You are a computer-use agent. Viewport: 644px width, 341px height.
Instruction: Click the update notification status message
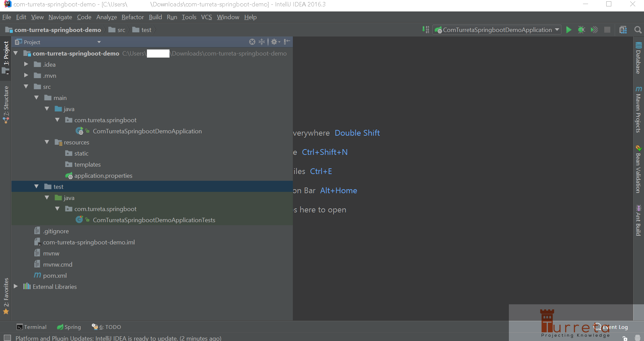click(118, 338)
